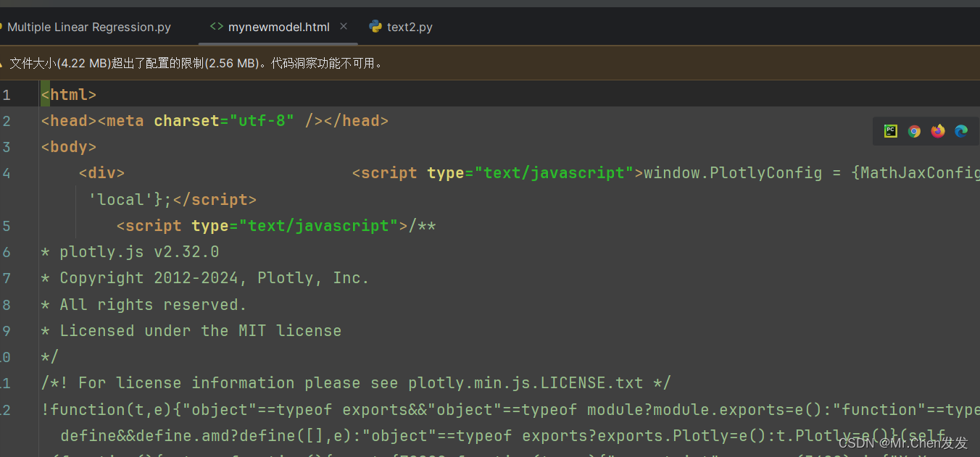Click the 'local' string on wrapped line
The height and width of the screenshot is (457, 980).
(121, 199)
